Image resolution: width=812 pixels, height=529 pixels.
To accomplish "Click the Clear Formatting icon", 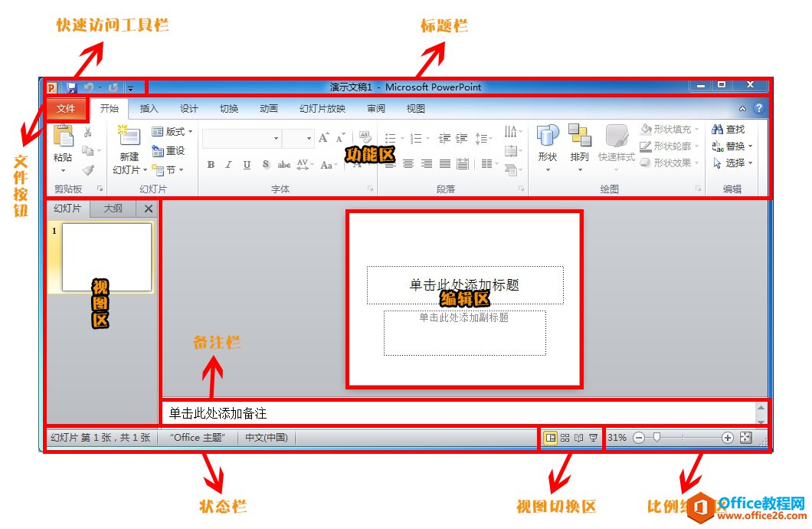I will point(365,137).
